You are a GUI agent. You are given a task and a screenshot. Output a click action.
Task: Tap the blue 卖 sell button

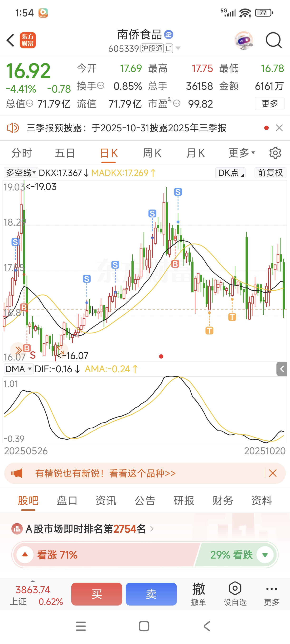point(151,594)
